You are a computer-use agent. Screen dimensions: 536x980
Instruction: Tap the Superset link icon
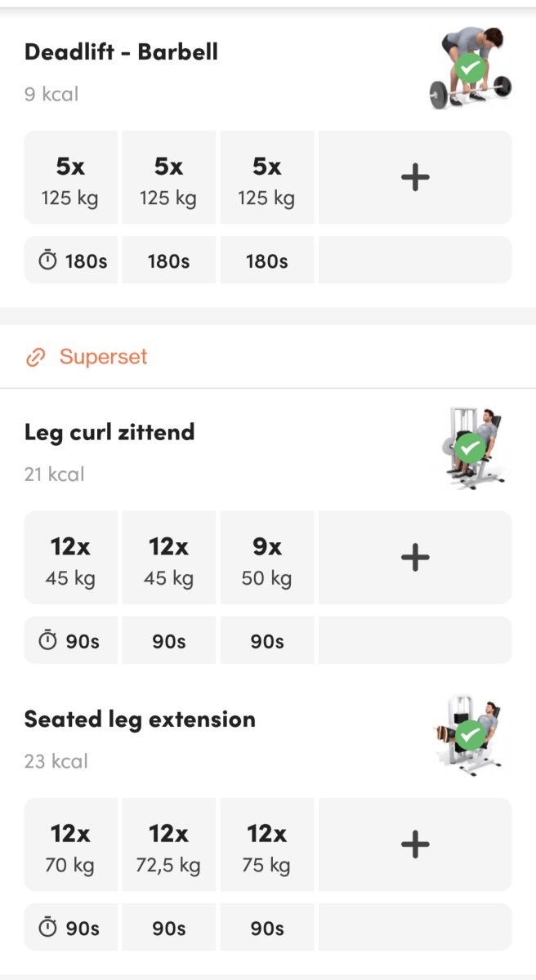pos(35,357)
